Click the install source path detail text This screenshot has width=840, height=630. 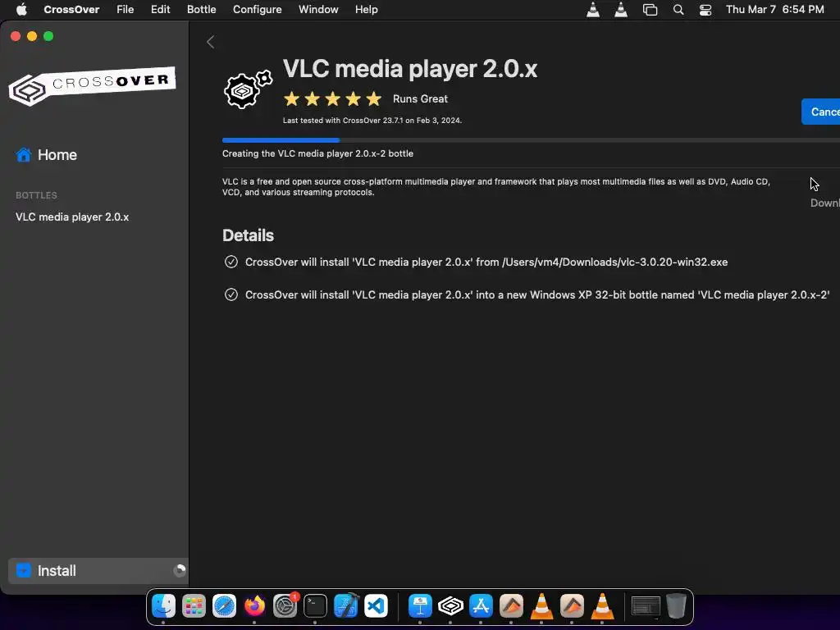[486, 262]
